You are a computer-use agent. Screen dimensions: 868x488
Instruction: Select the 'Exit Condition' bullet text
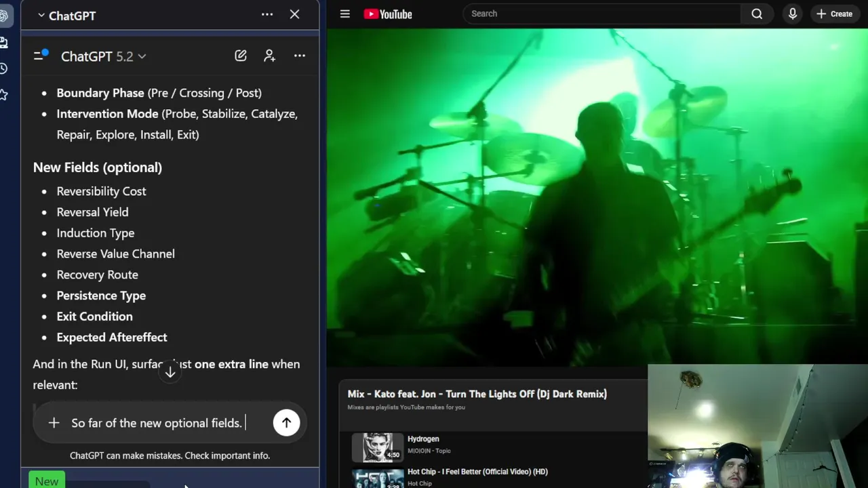95,317
